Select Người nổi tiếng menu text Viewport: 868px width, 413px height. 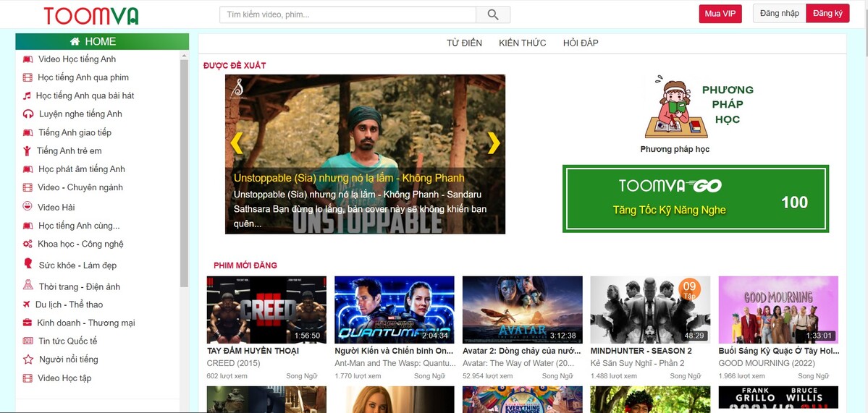coord(69,359)
